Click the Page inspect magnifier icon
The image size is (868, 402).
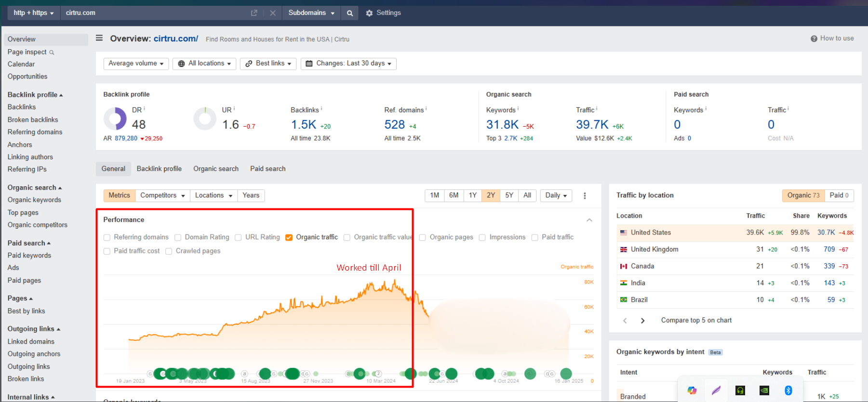52,52
